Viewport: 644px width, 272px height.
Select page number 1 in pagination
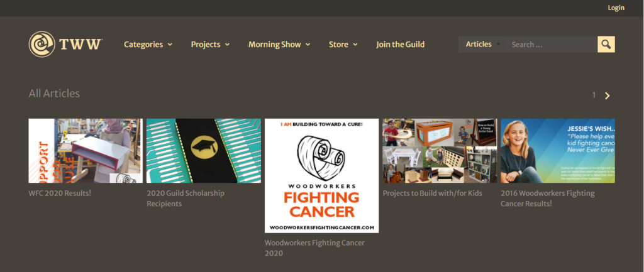click(594, 95)
